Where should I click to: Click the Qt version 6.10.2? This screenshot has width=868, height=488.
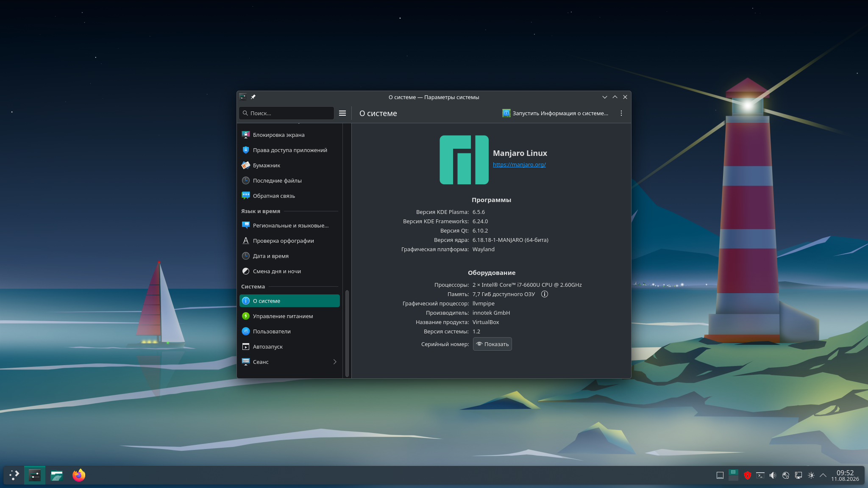point(480,230)
